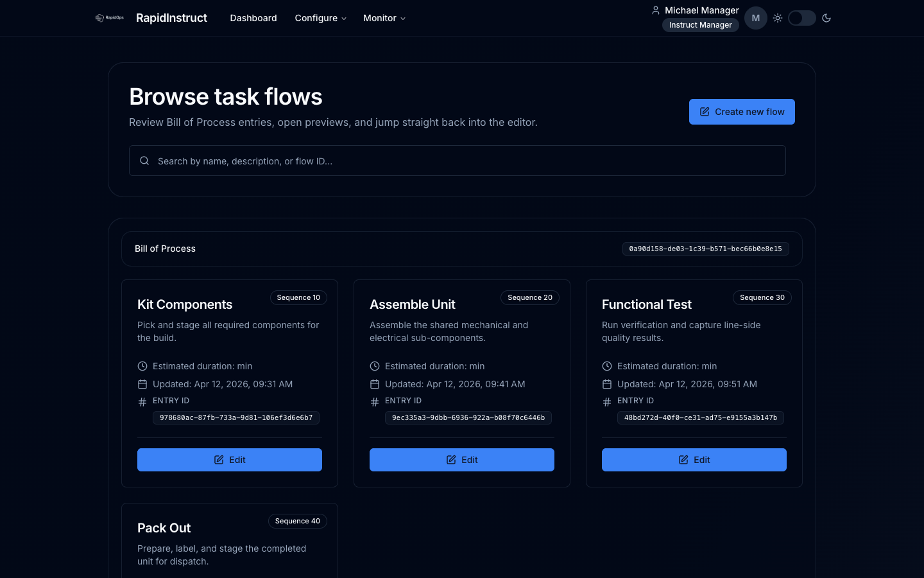Screen dimensions: 924x578
Task: Click the Functional Test card title
Action: coord(647,304)
